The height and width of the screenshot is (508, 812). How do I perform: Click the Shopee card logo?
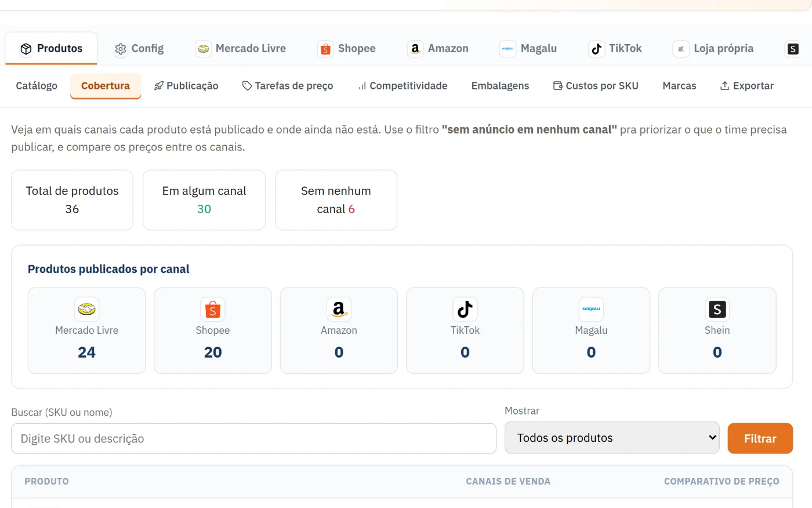(x=213, y=309)
